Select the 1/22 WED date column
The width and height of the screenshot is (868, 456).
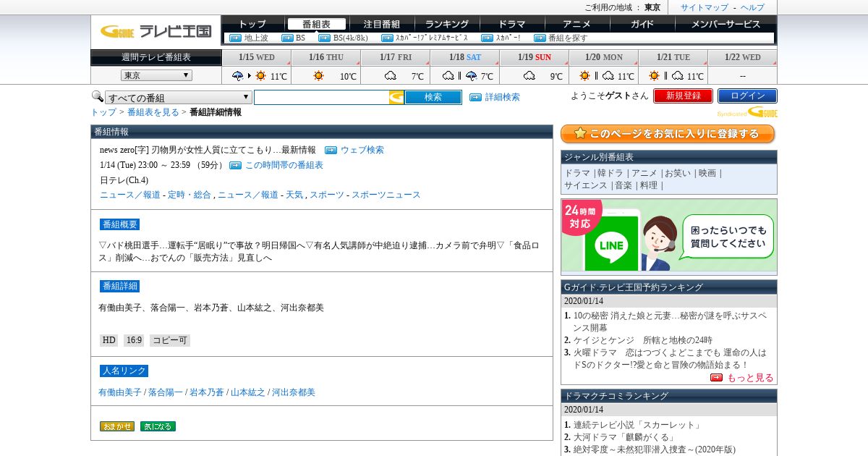point(742,57)
